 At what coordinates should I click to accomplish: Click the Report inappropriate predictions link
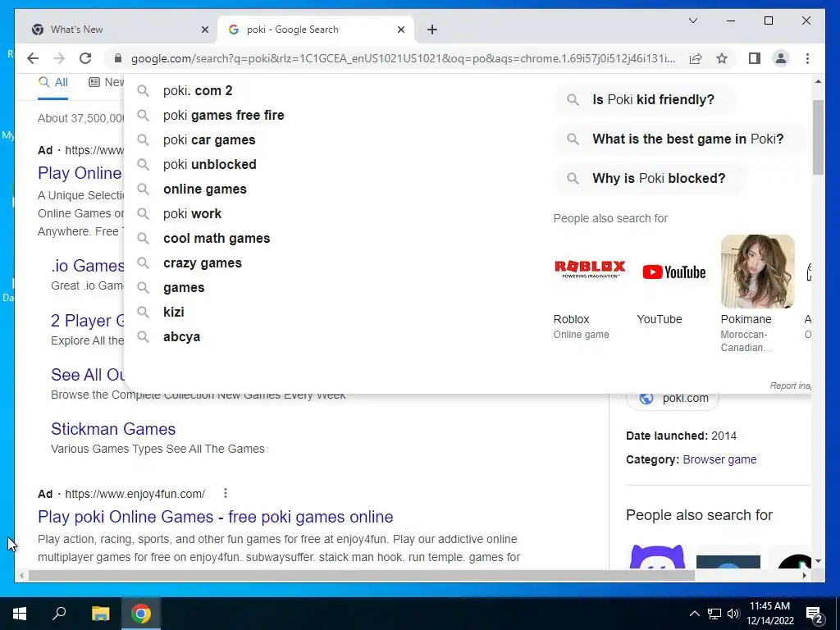(790, 386)
